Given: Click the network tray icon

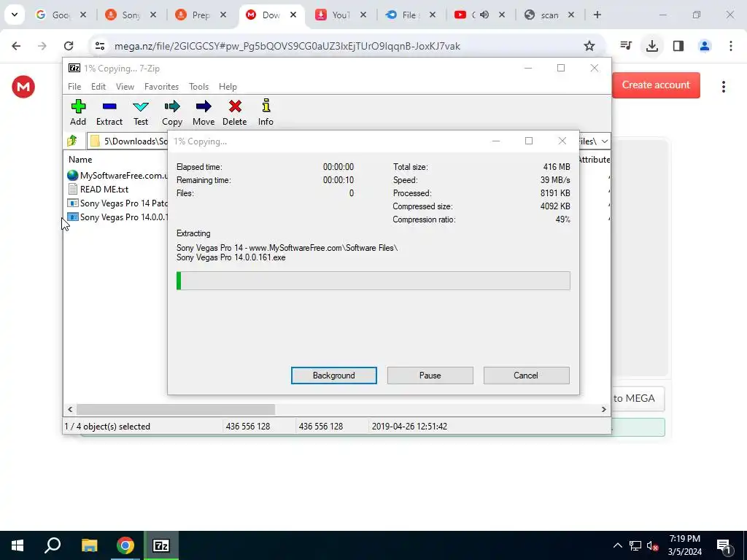Looking at the screenshot, I should [x=635, y=545].
